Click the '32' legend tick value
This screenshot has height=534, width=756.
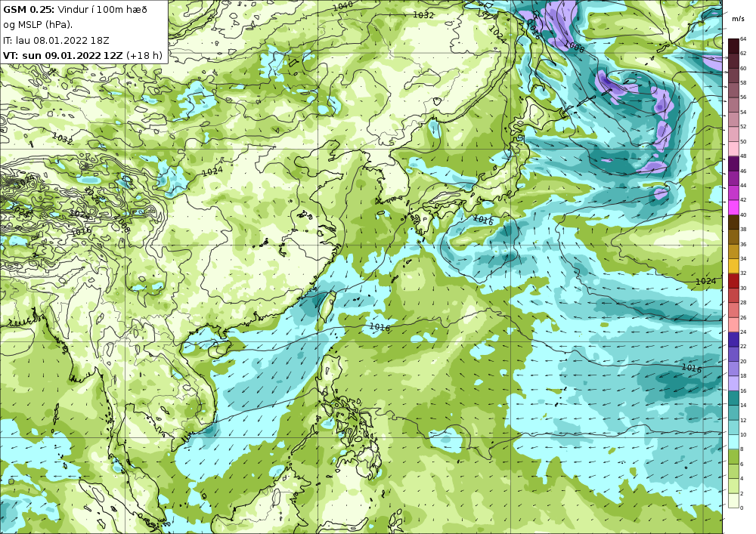pos(743,273)
